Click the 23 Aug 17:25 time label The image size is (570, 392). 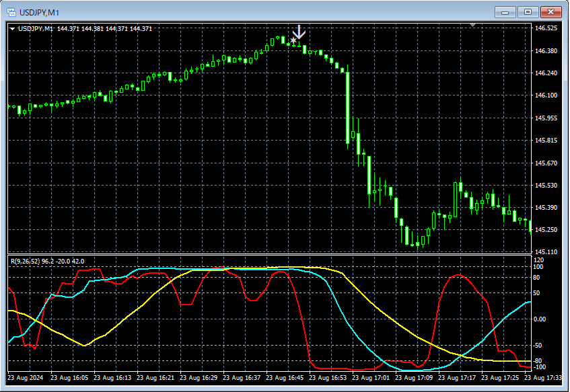[500, 377]
